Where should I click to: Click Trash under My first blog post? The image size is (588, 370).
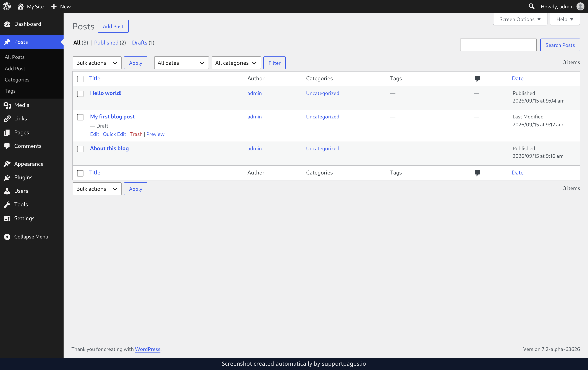click(x=136, y=134)
